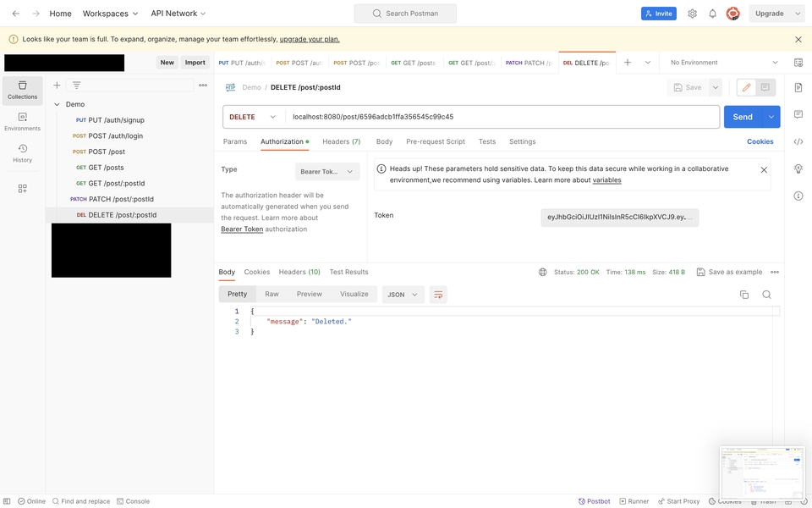
Task: Click the Send button
Action: pos(743,117)
